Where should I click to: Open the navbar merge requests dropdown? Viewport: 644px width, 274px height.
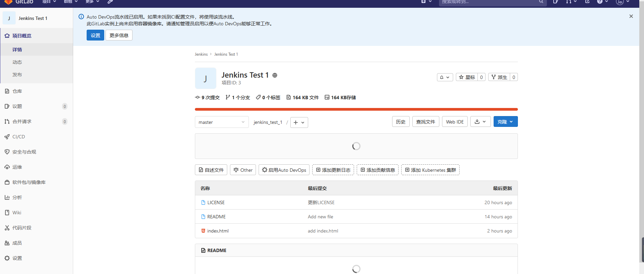[571, 2]
